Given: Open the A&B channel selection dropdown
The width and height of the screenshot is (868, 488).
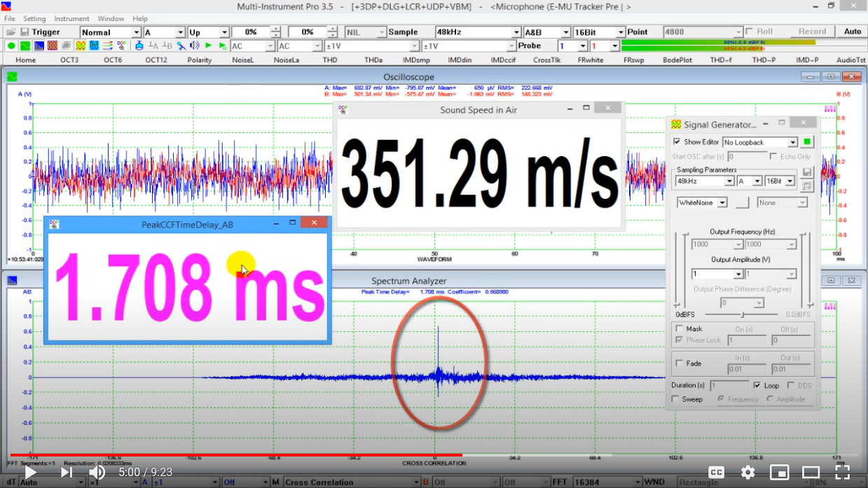Looking at the screenshot, I should pos(547,32).
